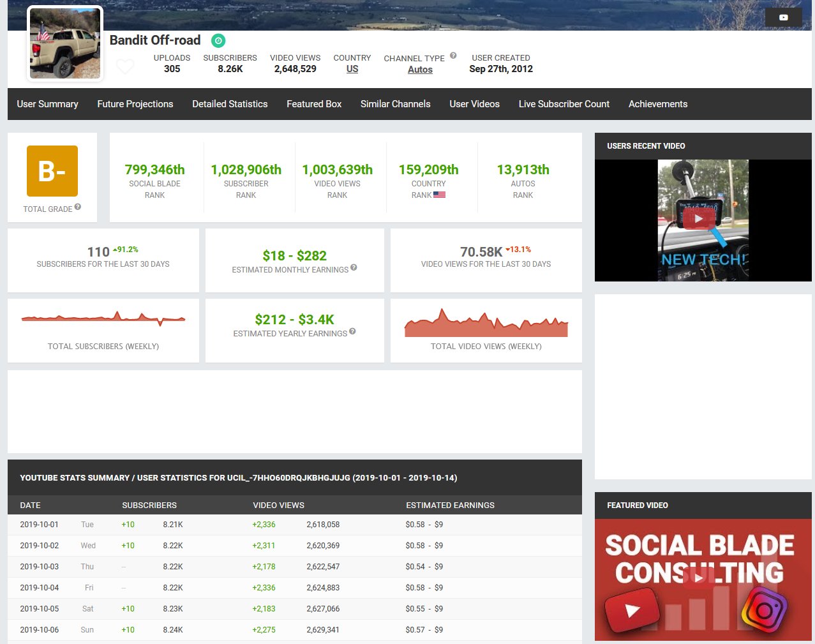Click the 2,648,529 video views count in header
815x644 pixels.
point(295,69)
